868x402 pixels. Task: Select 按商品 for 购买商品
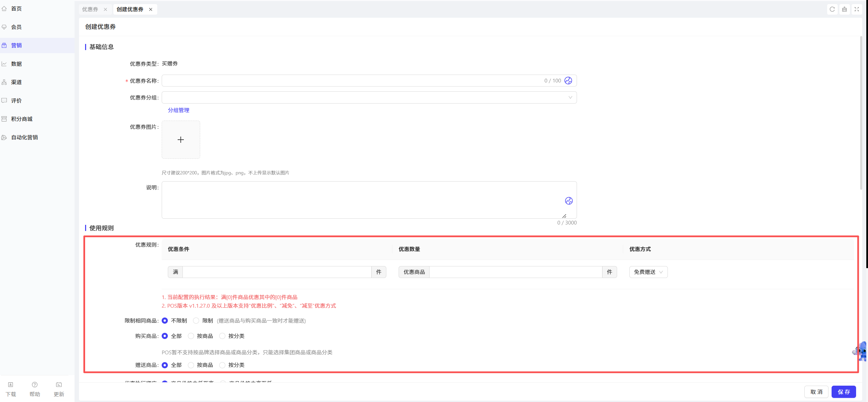(x=191, y=336)
